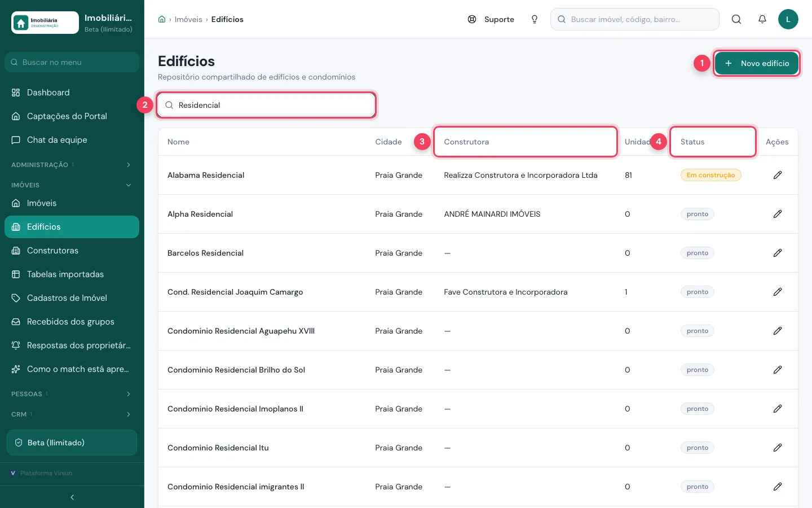This screenshot has width=812, height=508.
Task: Go to Construtoras page
Action: click(72, 251)
